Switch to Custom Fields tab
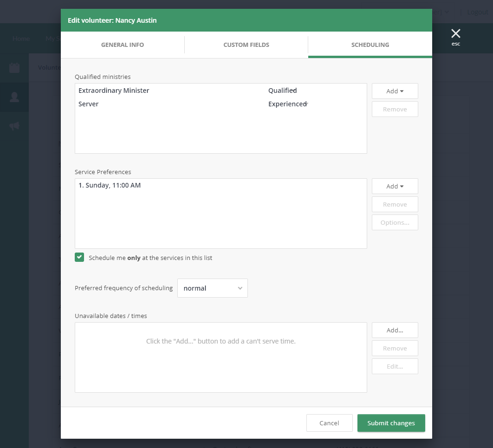This screenshot has height=448, width=493. pos(246,45)
